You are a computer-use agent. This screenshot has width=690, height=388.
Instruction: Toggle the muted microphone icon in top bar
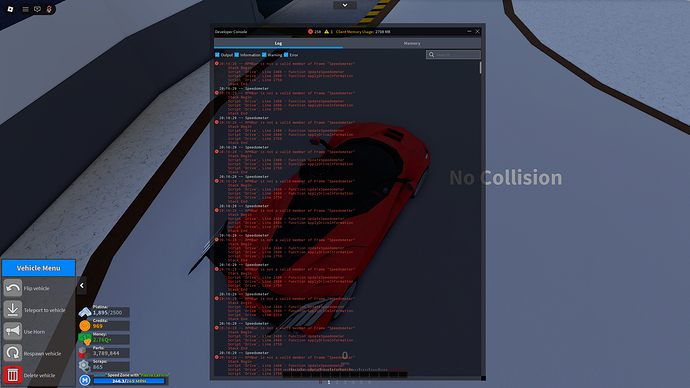pyautogui.click(x=49, y=9)
